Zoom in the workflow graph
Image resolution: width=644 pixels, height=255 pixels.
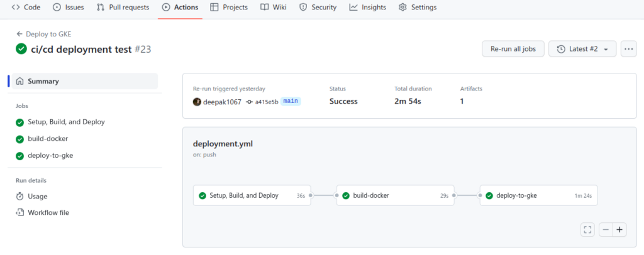click(x=620, y=230)
